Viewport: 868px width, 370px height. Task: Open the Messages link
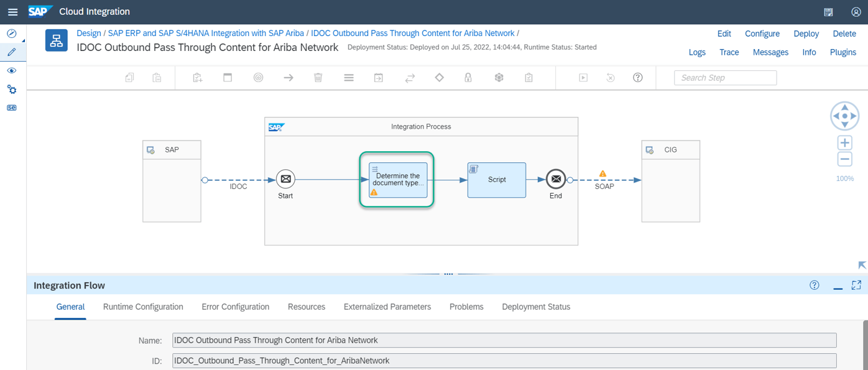pyautogui.click(x=770, y=52)
